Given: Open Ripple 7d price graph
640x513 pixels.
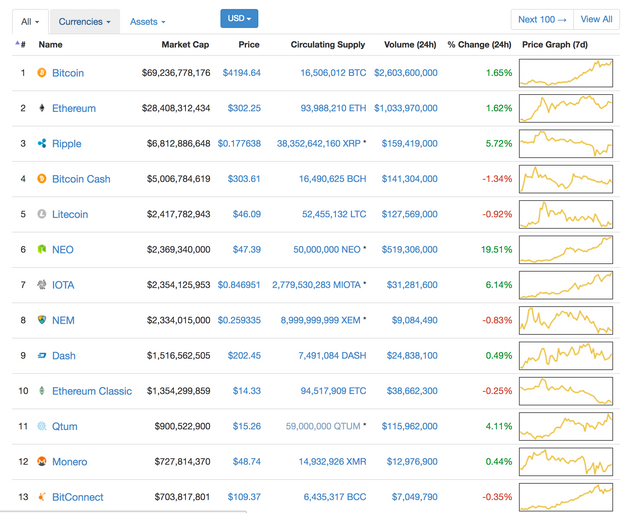Looking at the screenshot, I should point(566,144).
